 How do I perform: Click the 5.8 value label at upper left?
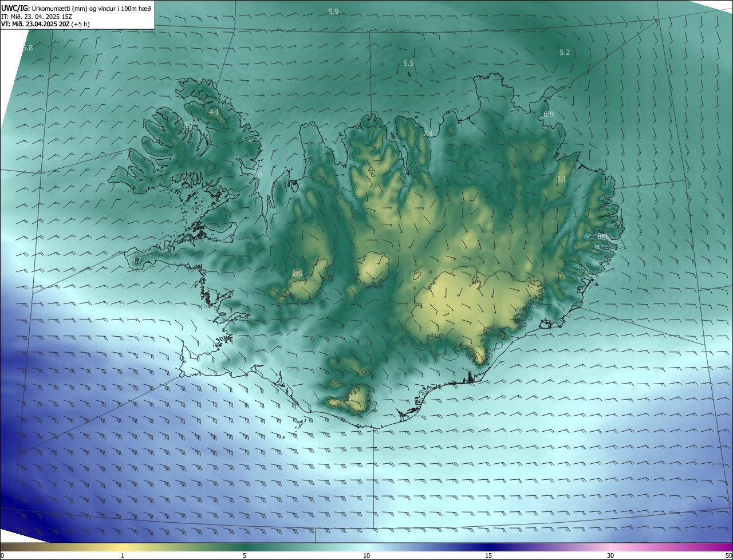pyautogui.click(x=27, y=48)
